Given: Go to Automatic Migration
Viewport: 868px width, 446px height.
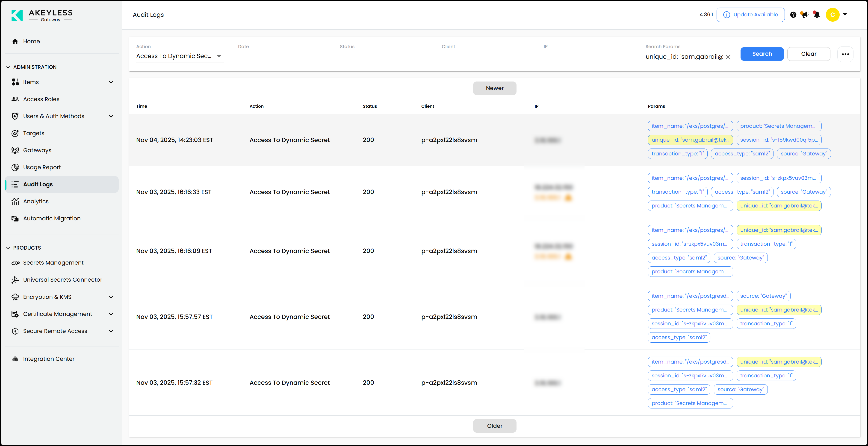Looking at the screenshot, I should point(52,218).
